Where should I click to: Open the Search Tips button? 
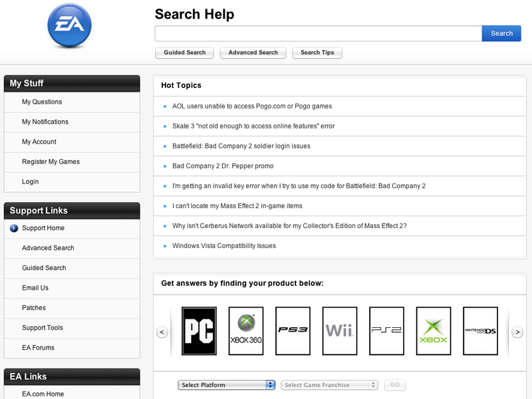point(317,53)
